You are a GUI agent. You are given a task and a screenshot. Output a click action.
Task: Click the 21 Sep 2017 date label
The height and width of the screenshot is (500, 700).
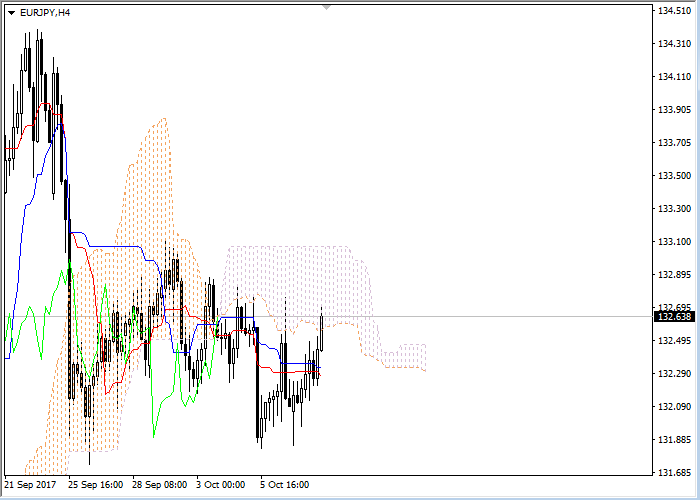coord(30,485)
